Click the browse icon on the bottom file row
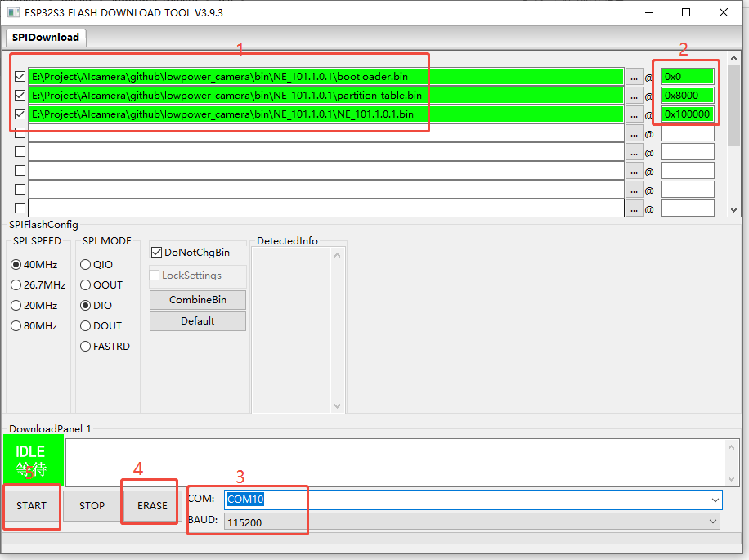The height and width of the screenshot is (560, 749). pos(635,208)
